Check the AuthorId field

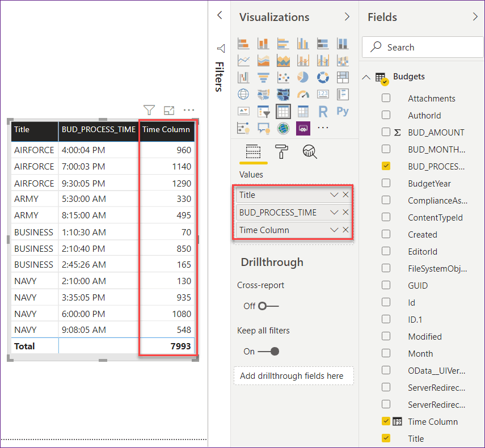(x=386, y=115)
